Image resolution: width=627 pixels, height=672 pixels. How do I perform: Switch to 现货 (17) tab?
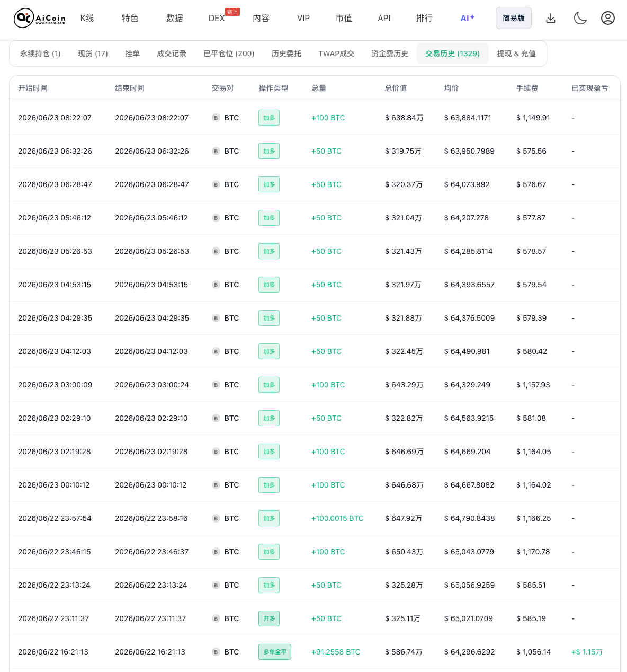tap(93, 54)
